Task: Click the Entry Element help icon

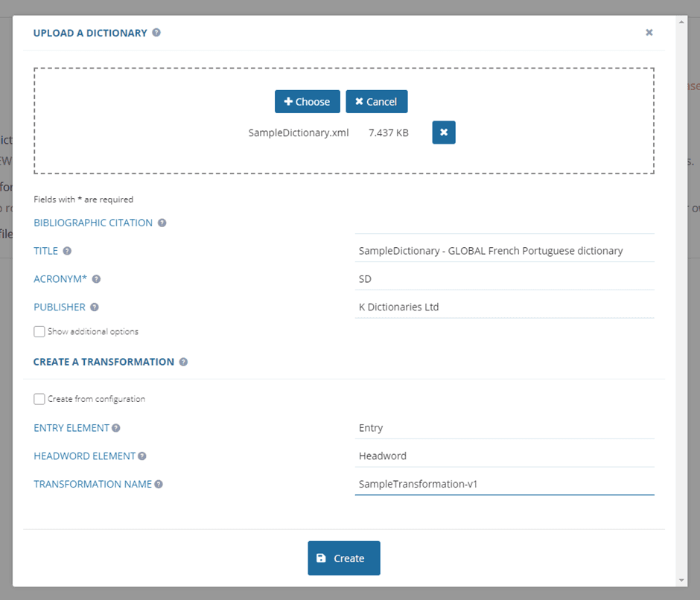Action: click(116, 428)
